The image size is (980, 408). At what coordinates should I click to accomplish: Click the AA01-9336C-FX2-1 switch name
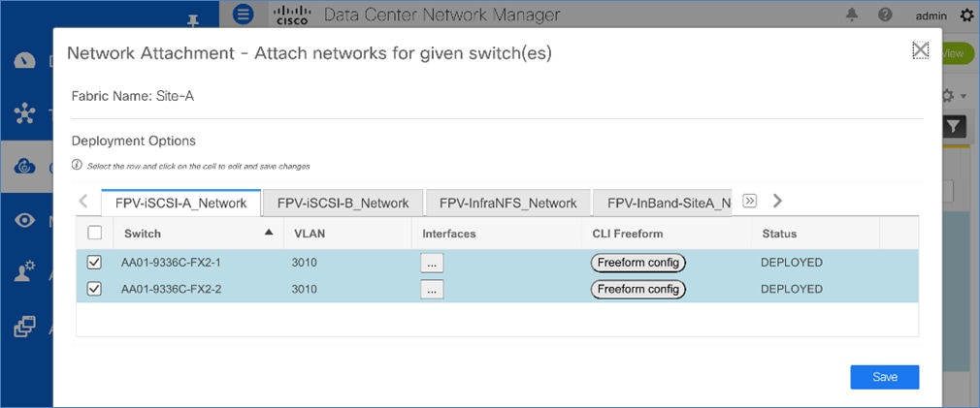(172, 263)
